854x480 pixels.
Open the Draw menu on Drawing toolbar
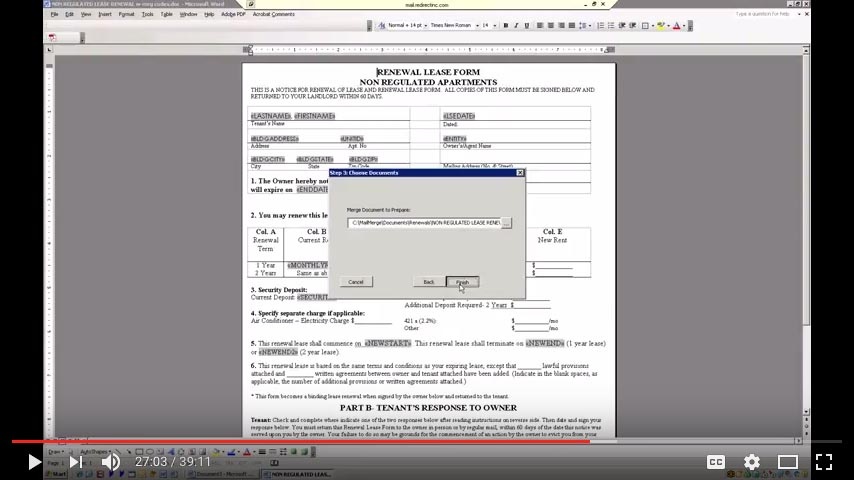(x=56, y=452)
